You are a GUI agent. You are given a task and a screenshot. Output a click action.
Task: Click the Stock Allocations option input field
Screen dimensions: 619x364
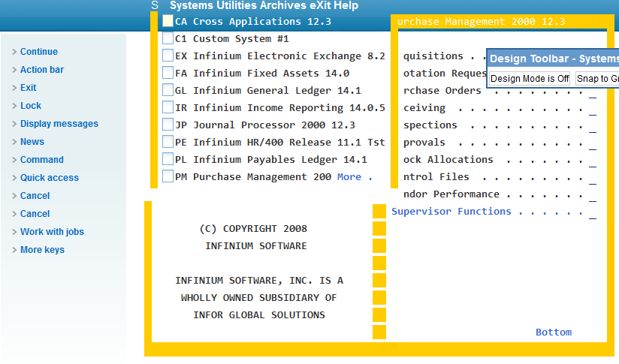(593, 162)
